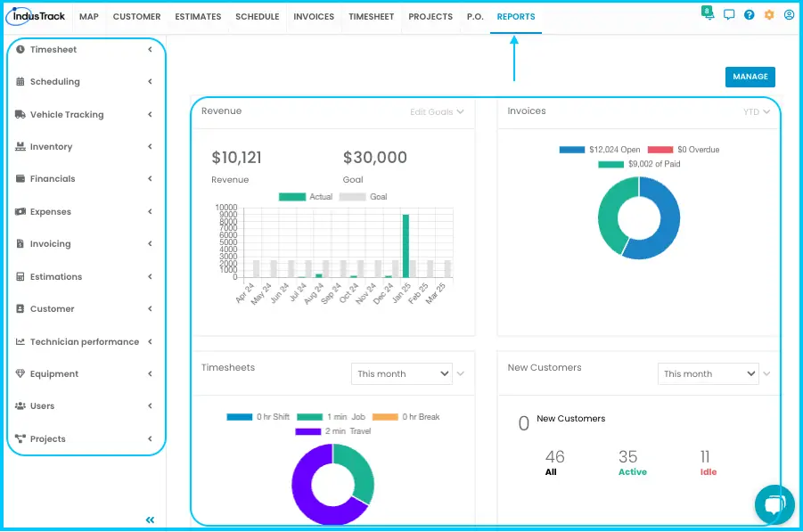Click the Equipment diamond icon

(20, 373)
